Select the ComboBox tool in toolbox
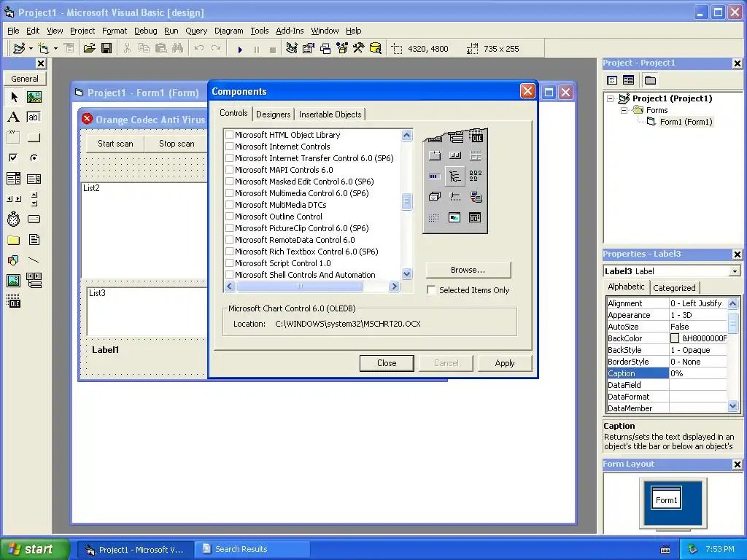This screenshot has height=560, width=747. pyautogui.click(x=14, y=179)
